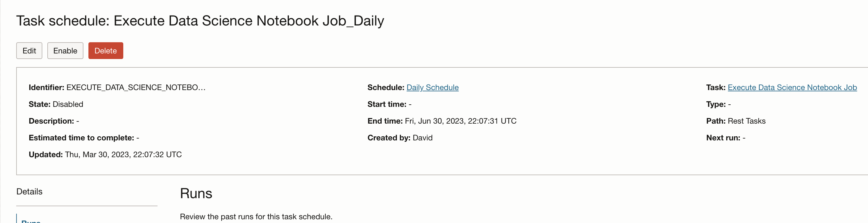The width and height of the screenshot is (868, 223).
Task: Enable the disabled task schedule
Action: coord(65,50)
